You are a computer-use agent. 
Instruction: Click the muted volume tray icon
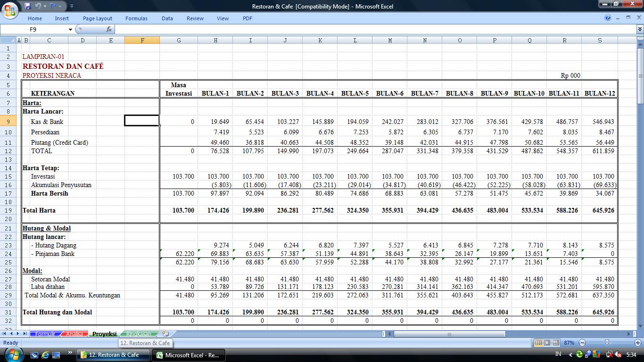[618, 354]
